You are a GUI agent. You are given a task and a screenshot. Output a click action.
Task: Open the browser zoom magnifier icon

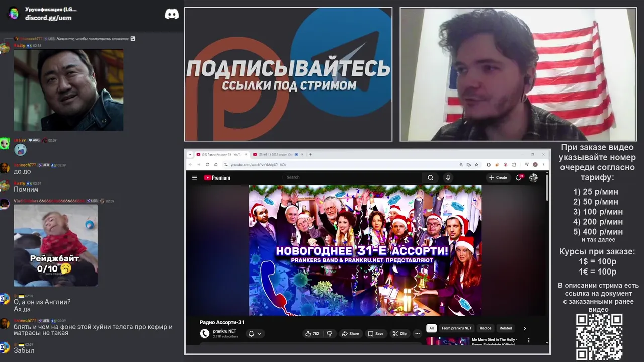click(x=461, y=164)
